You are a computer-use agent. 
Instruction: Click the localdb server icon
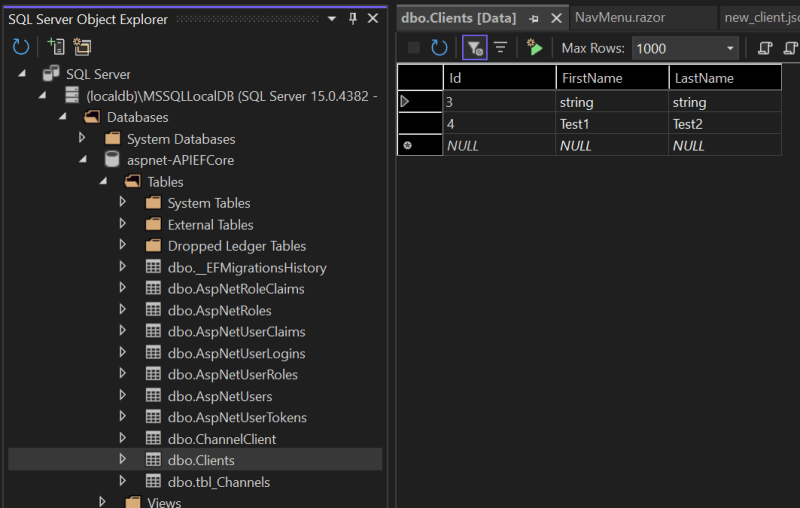(x=72, y=95)
